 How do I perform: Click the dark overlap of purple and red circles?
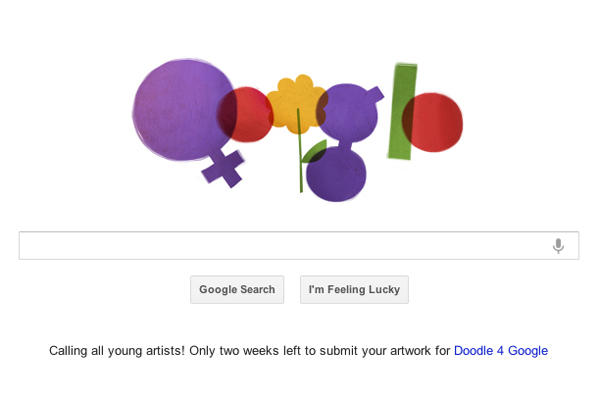coord(228,115)
